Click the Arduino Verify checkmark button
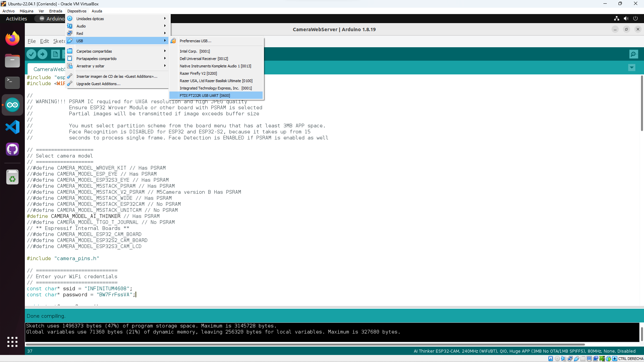The image size is (644, 362). 31,54
